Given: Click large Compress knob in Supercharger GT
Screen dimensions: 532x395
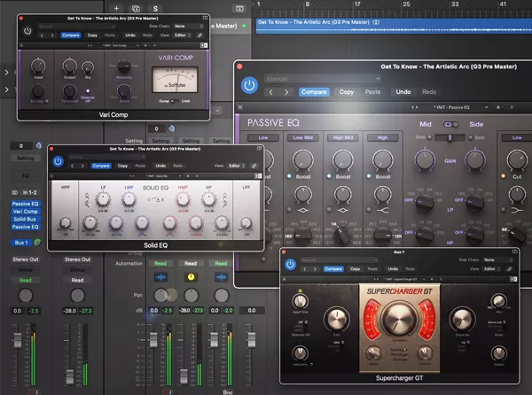Looking at the screenshot, I should [399, 319].
